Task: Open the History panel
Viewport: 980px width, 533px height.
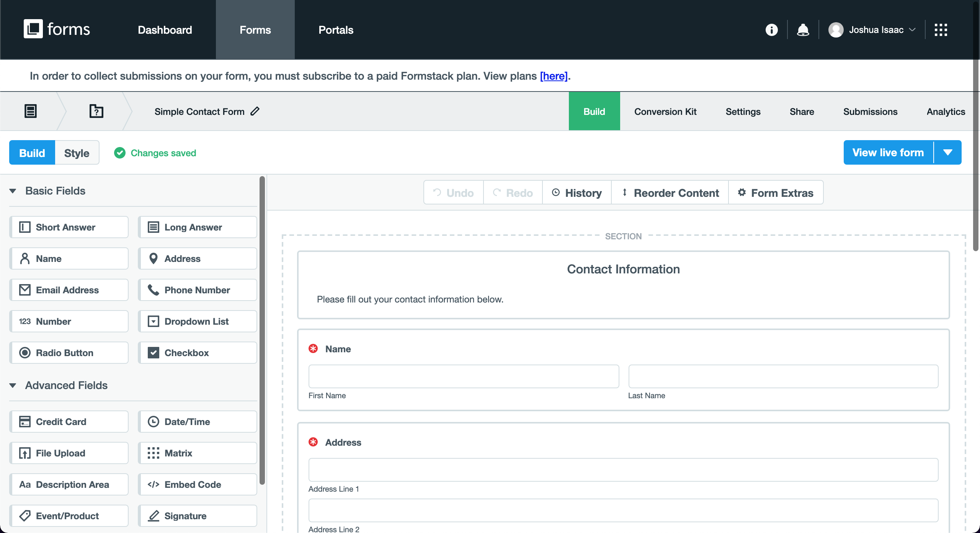Action: [x=577, y=193]
